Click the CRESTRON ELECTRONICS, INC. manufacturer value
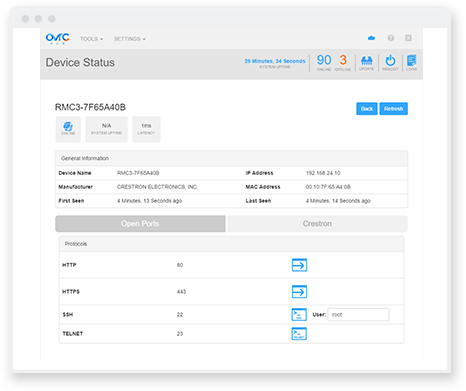Screen dimensions: 466x391 click(157, 187)
